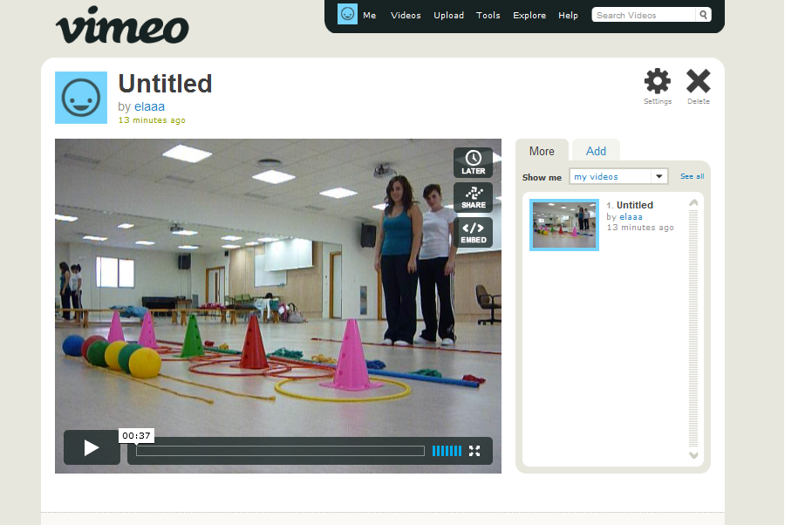Open the Me menu
812x525 pixels.
point(369,16)
